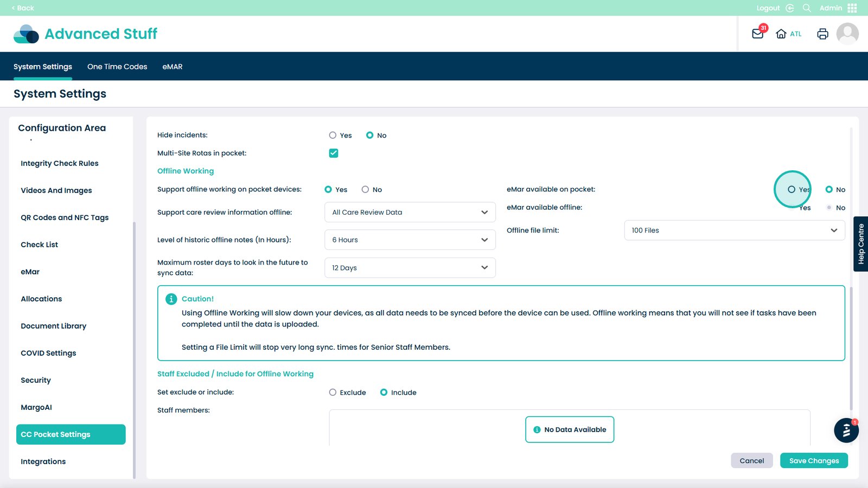Viewport: 868px width, 488px height.
Task: Click the search magnifier icon
Action: 807,8
